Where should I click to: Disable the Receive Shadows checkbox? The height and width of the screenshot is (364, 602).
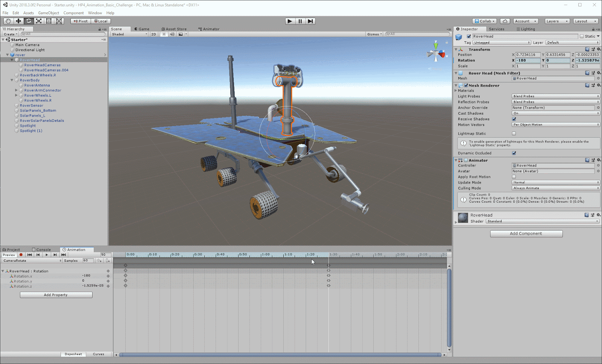pyautogui.click(x=514, y=119)
